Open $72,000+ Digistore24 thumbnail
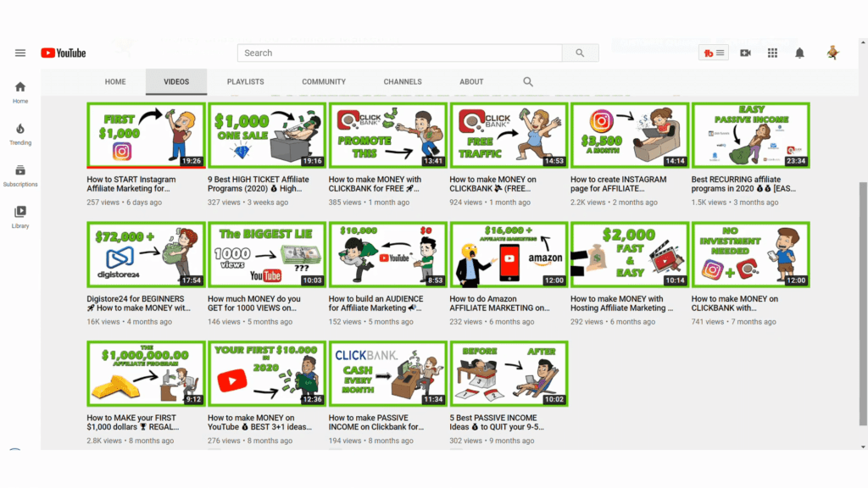This screenshot has height=488, width=868. click(146, 254)
